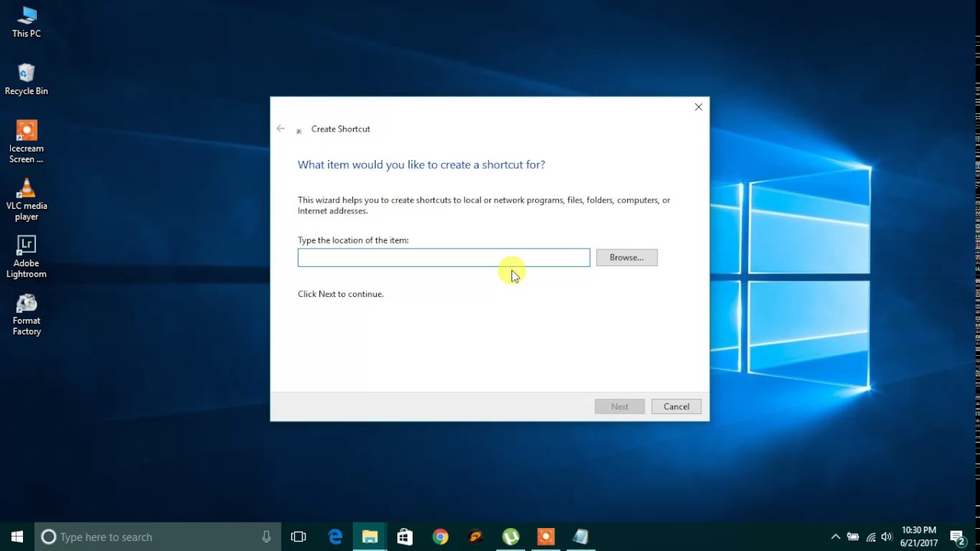
Task: Launch Microsoft Edge from taskbar
Action: pyautogui.click(x=335, y=536)
